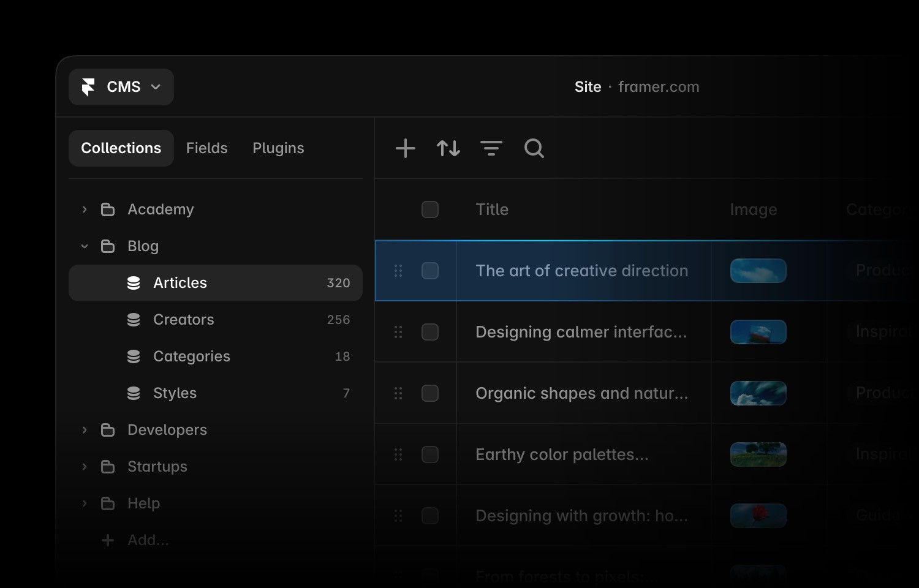
Task: Click the framer.com site link
Action: click(x=659, y=87)
